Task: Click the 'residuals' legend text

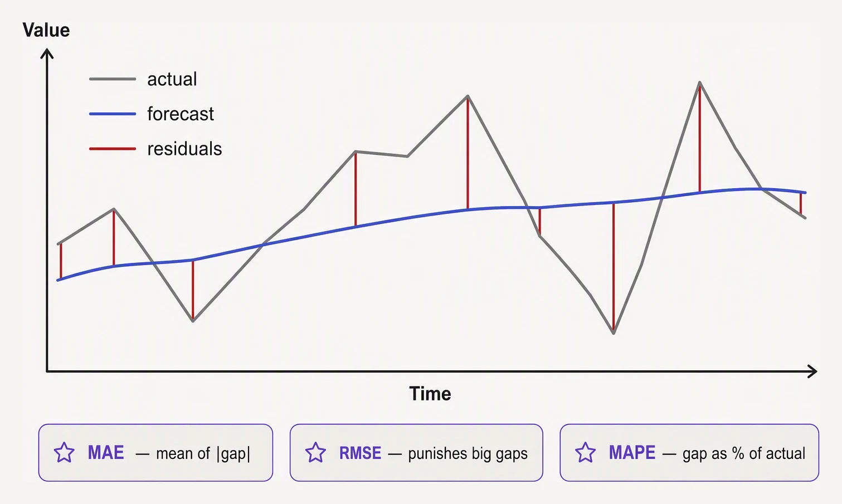Action: (x=184, y=149)
